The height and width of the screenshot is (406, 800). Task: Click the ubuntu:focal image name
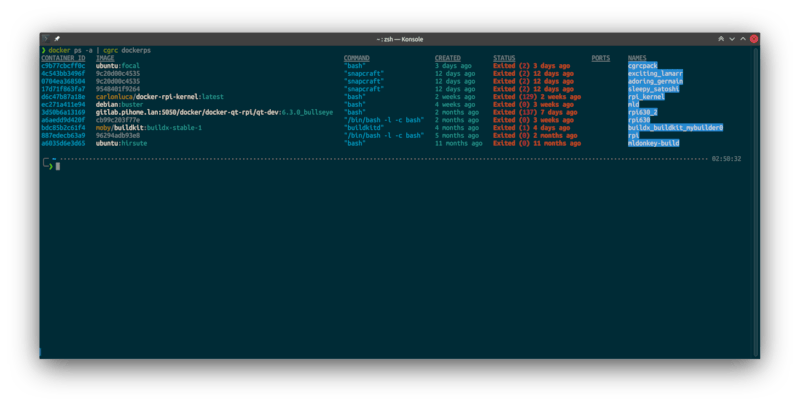click(118, 66)
